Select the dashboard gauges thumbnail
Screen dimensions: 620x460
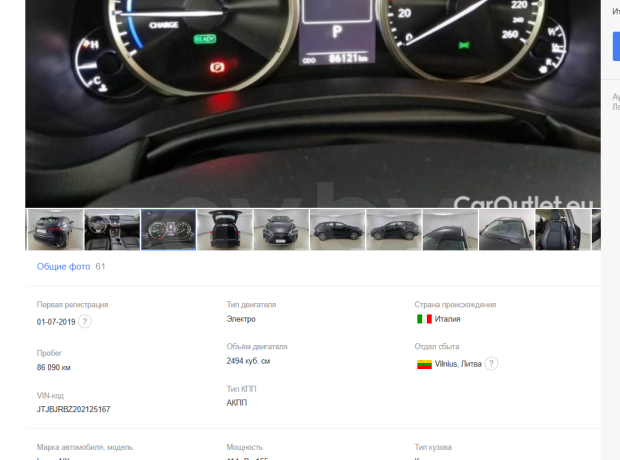[169, 230]
